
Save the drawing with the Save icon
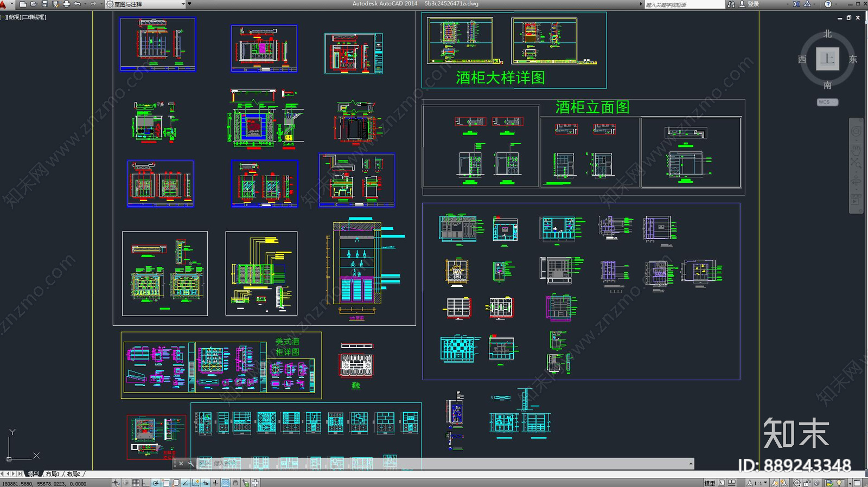(x=44, y=4)
